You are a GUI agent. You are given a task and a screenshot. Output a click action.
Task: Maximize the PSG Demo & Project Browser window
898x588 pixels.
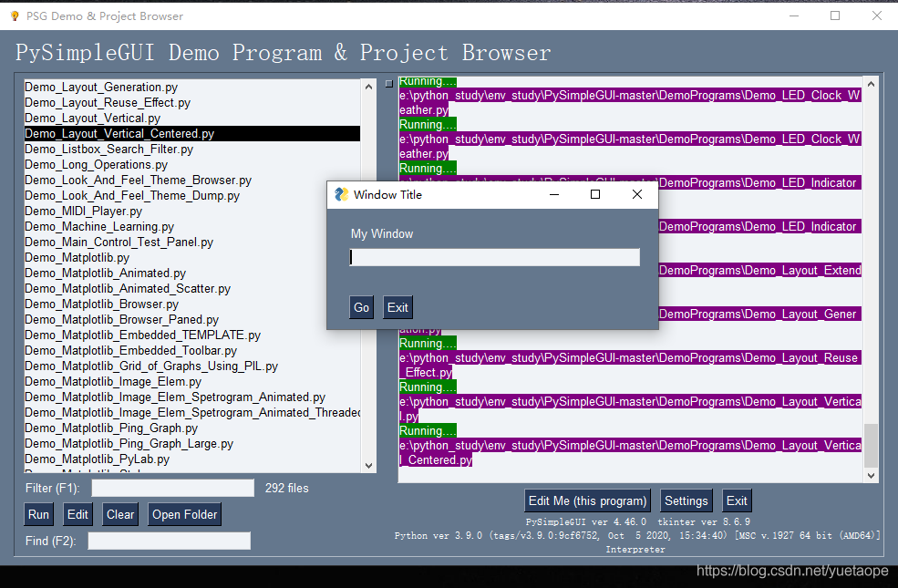coord(835,15)
